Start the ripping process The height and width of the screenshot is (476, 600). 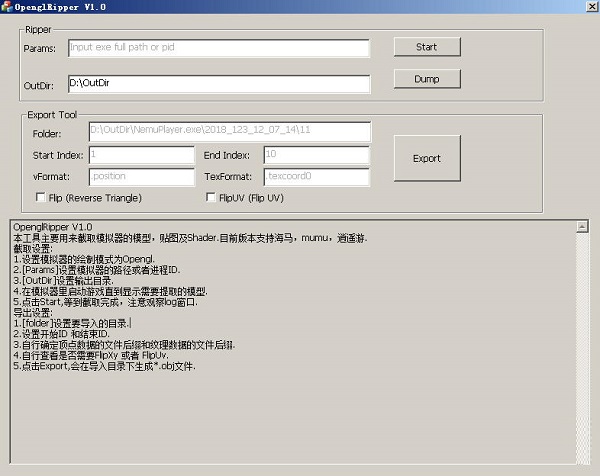[427, 47]
